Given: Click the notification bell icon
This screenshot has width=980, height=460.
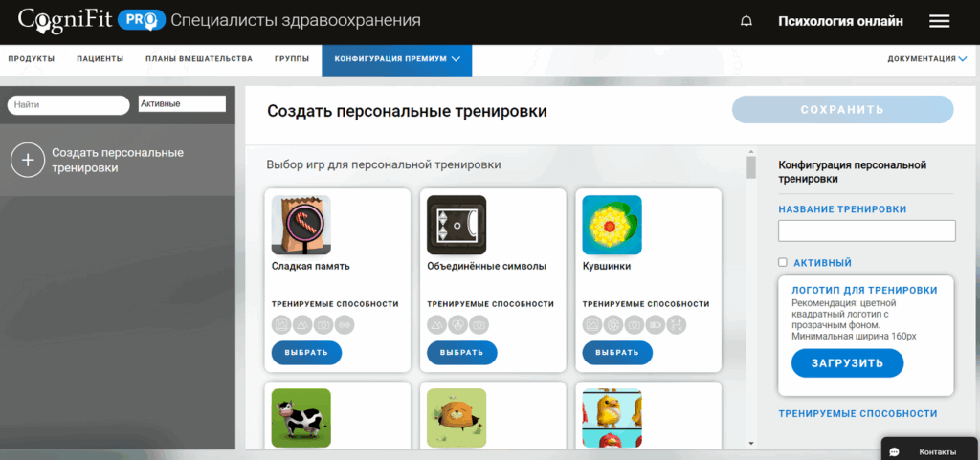Looking at the screenshot, I should [x=746, y=21].
